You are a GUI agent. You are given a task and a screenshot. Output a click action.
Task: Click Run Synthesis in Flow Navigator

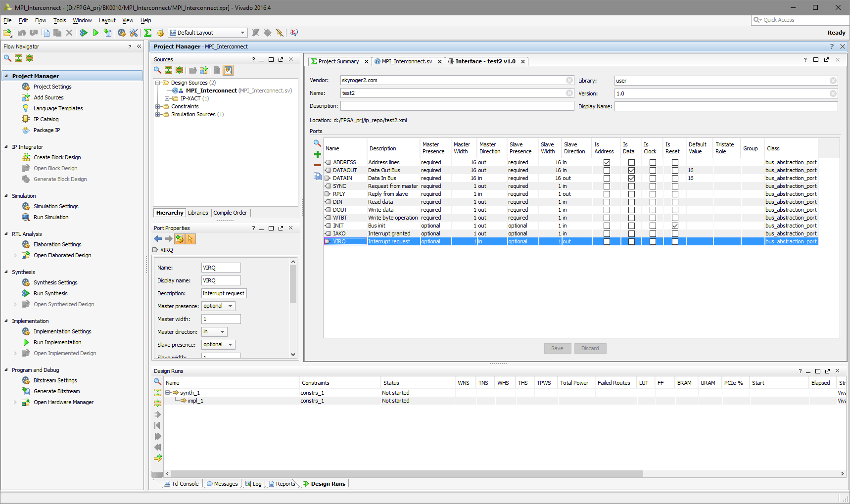[50, 293]
